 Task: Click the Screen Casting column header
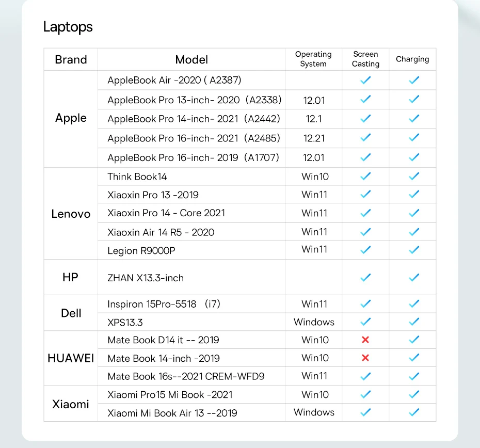[x=365, y=59]
